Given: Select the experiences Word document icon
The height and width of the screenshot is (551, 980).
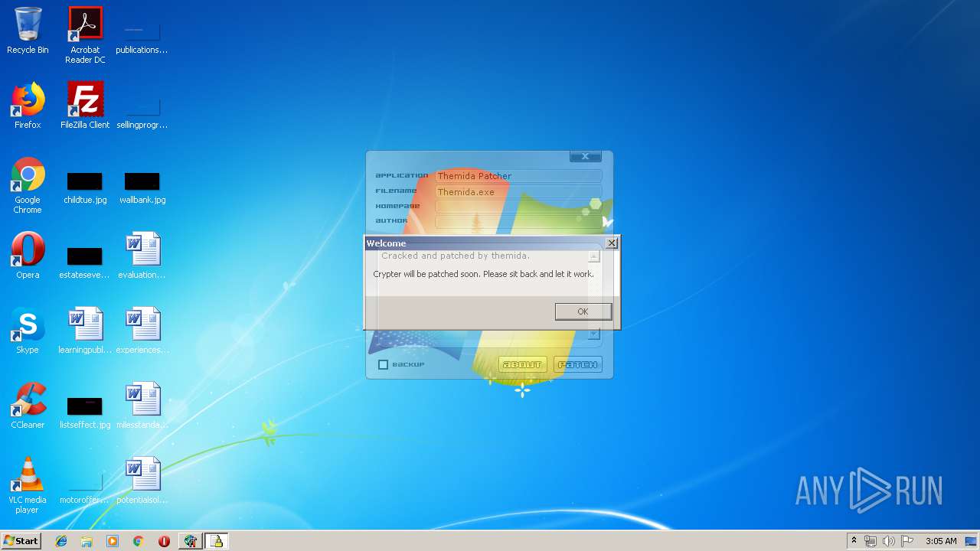Looking at the screenshot, I should tap(142, 331).
